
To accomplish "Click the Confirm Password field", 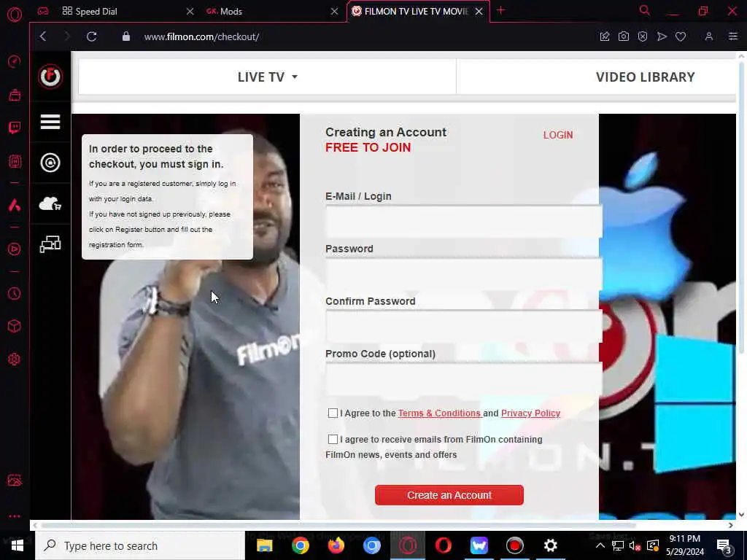I will coord(463,326).
